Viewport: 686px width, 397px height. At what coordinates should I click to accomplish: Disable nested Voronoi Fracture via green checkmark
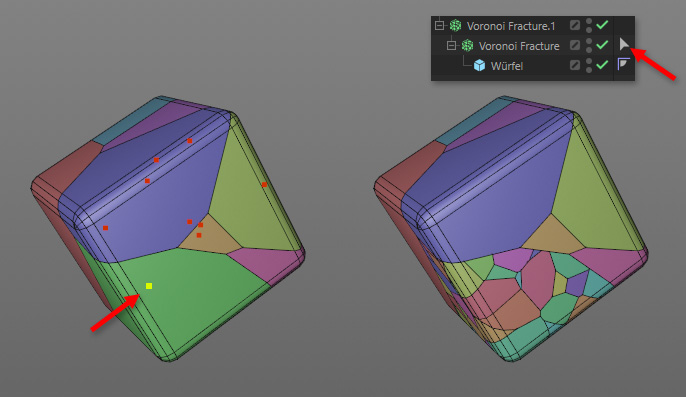[x=602, y=44]
